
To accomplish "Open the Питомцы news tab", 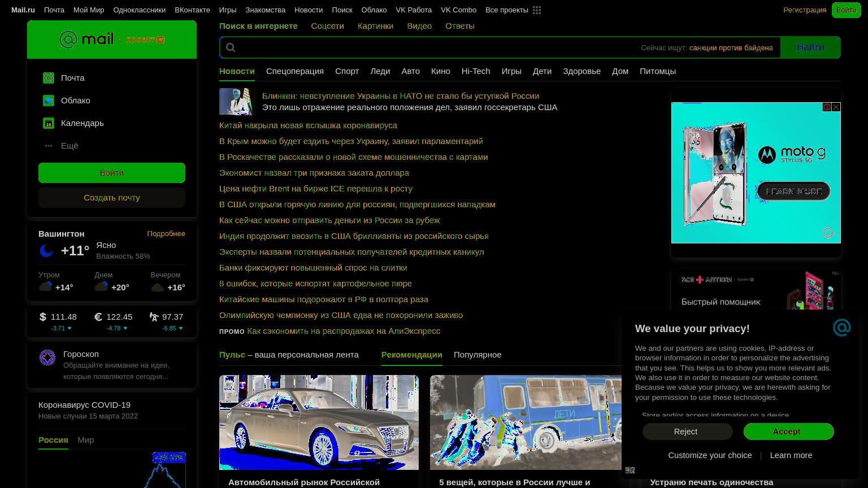I will (658, 71).
